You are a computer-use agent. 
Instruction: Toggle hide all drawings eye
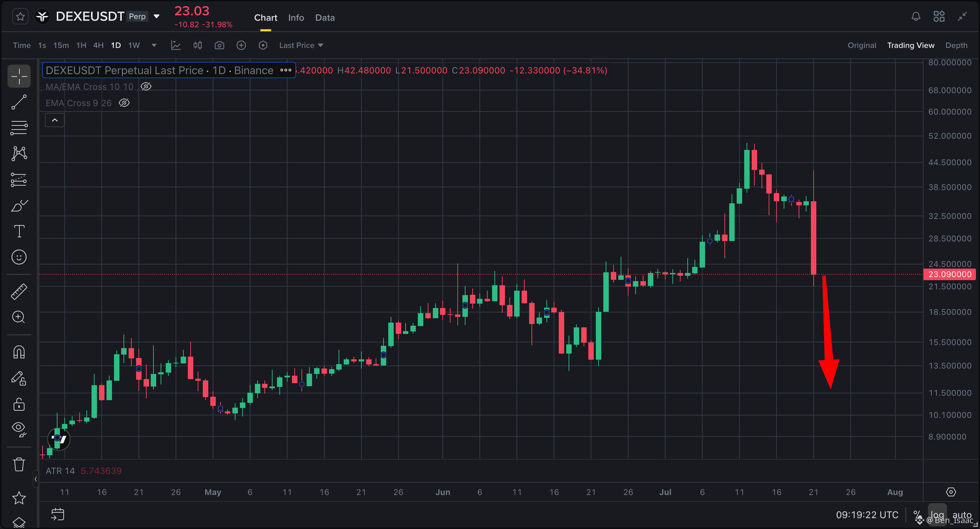[x=19, y=429]
